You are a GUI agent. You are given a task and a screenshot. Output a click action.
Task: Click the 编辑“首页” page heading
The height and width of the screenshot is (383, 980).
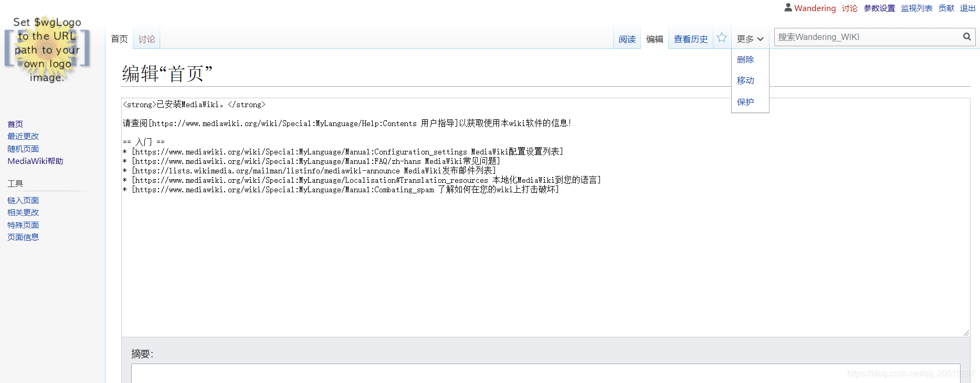tap(167, 73)
